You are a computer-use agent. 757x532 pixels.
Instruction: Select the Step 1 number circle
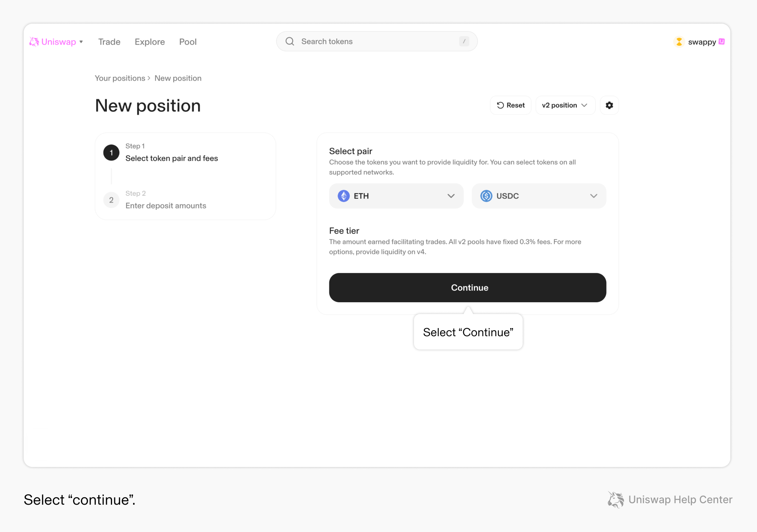[111, 153]
